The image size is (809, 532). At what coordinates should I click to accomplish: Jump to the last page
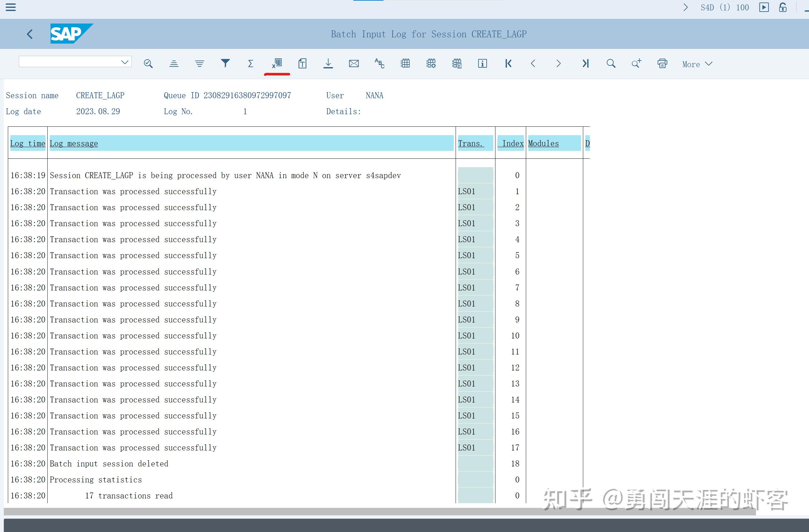coord(585,63)
